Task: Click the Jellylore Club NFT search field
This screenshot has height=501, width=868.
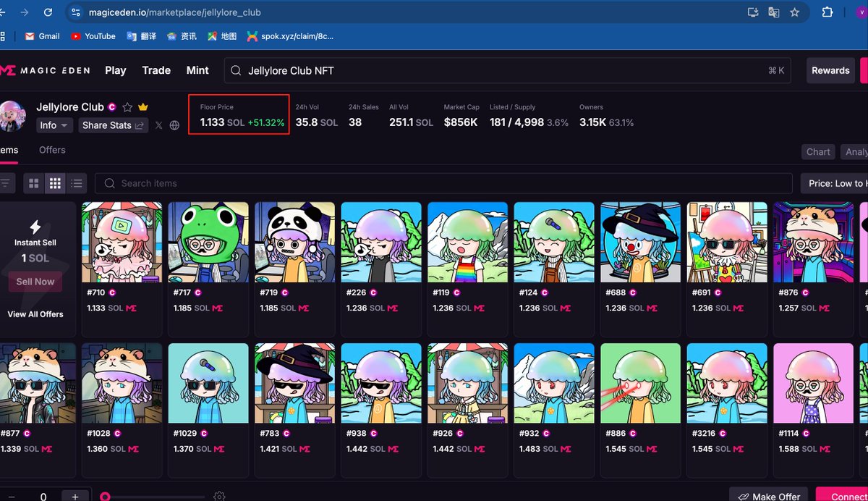Action: (508, 70)
